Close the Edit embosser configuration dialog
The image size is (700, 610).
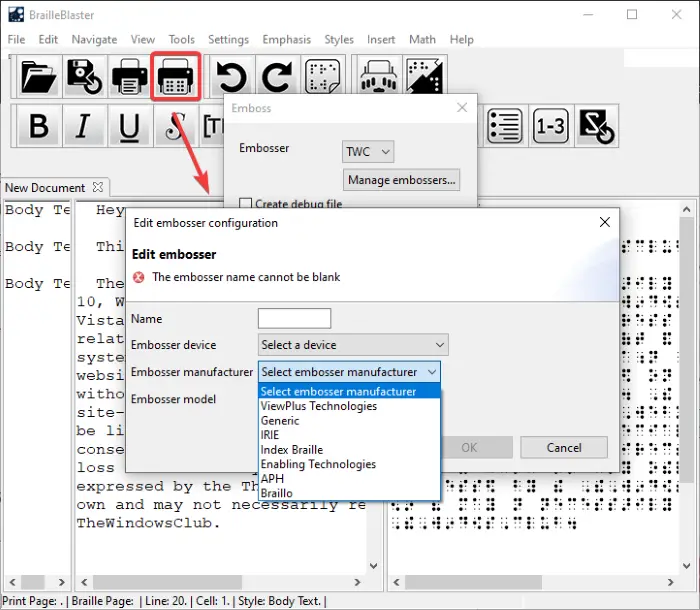tap(604, 222)
